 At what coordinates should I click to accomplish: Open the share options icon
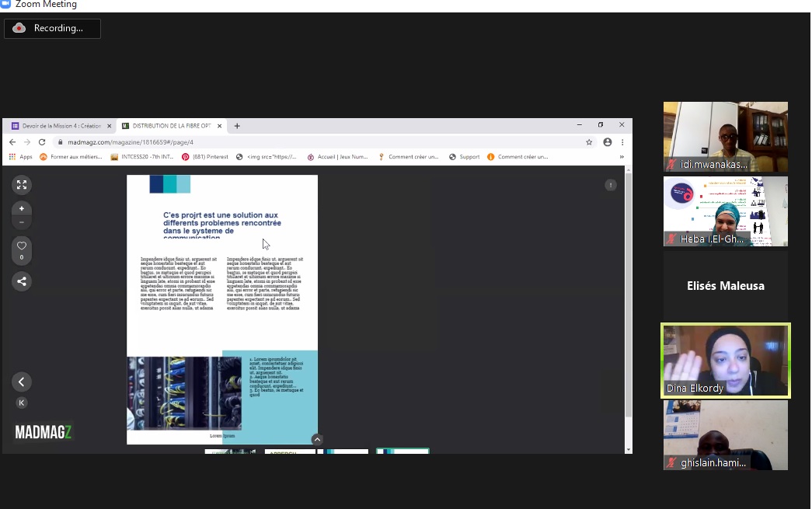tap(22, 281)
